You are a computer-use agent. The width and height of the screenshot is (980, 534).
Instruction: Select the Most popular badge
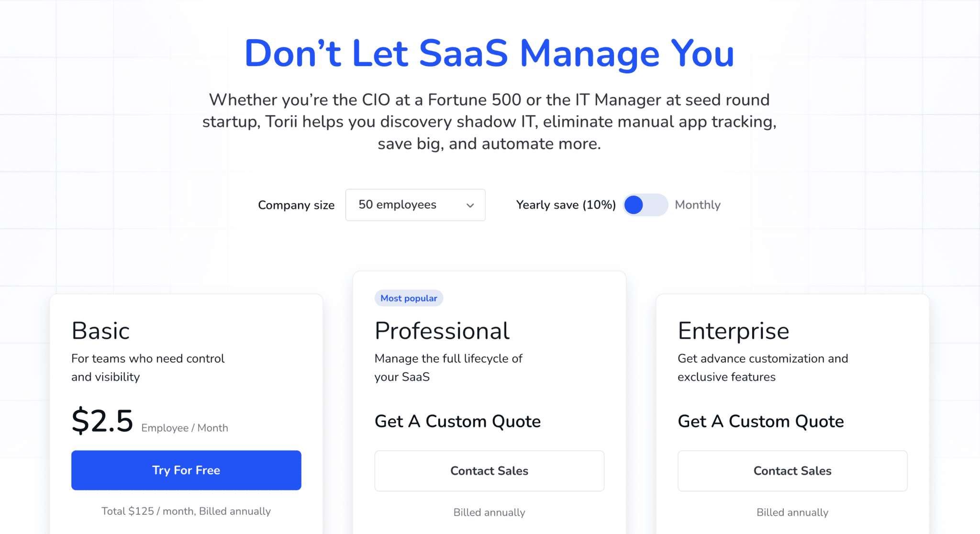click(409, 298)
